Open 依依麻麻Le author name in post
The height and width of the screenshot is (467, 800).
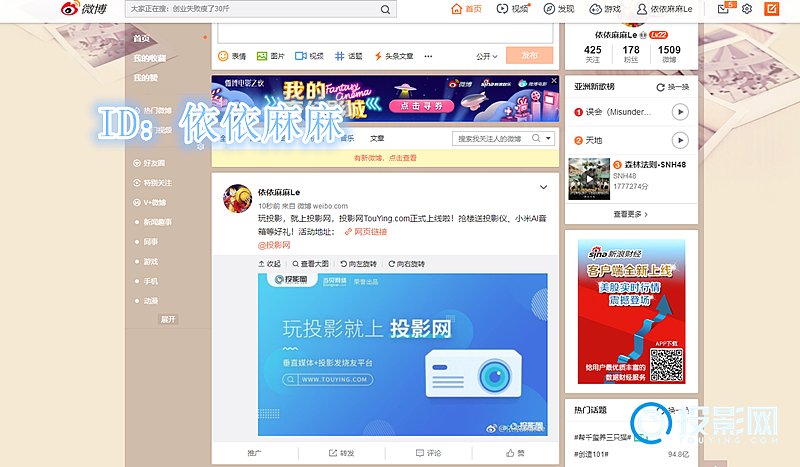pos(279,192)
